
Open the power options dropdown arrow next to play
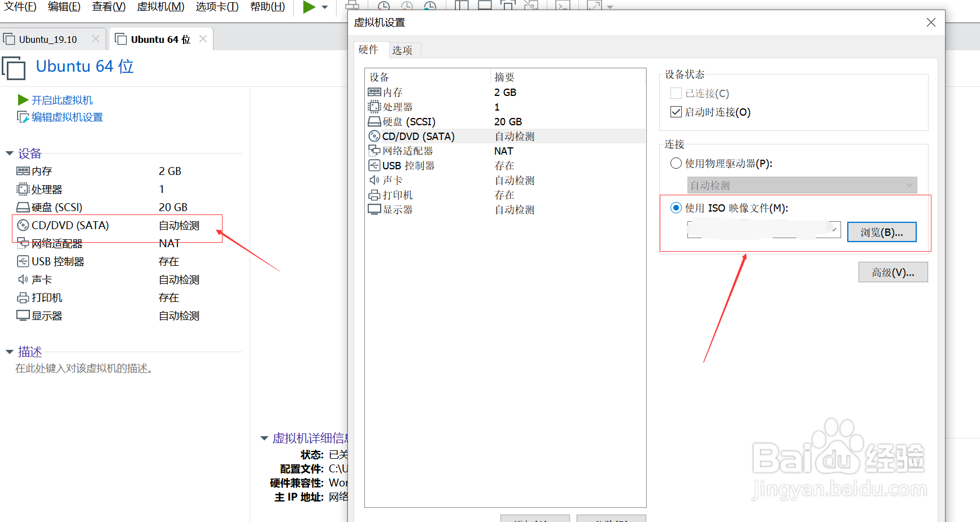(x=325, y=7)
